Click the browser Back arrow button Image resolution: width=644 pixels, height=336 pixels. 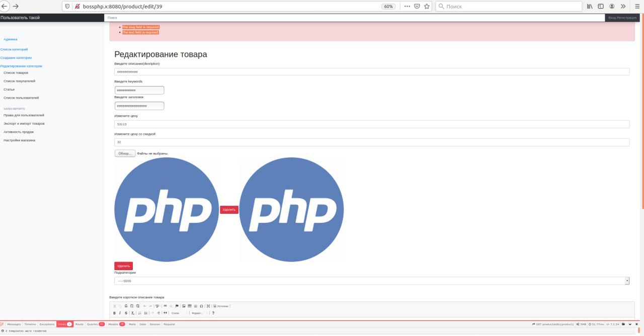click(5, 7)
